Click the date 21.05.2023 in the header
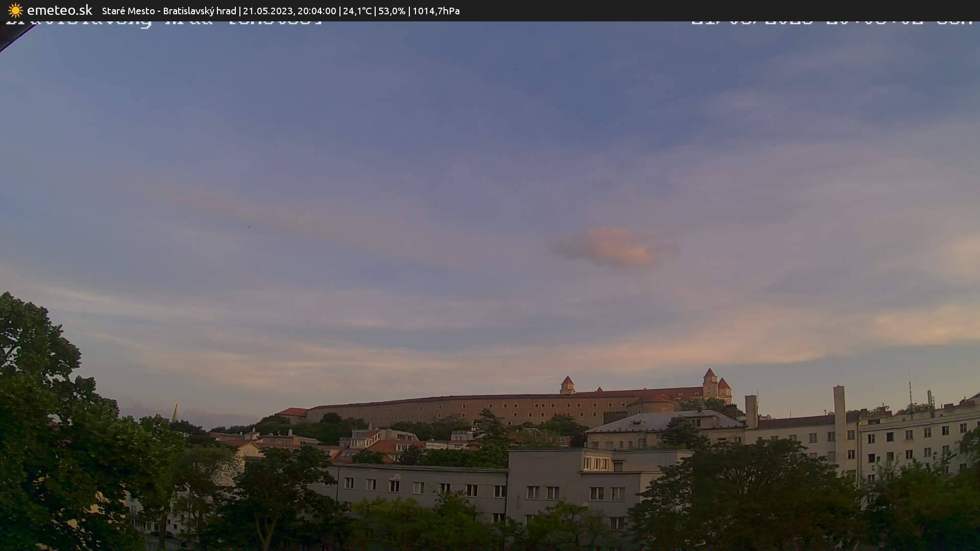Viewport: 980px width, 551px height. click(x=267, y=10)
